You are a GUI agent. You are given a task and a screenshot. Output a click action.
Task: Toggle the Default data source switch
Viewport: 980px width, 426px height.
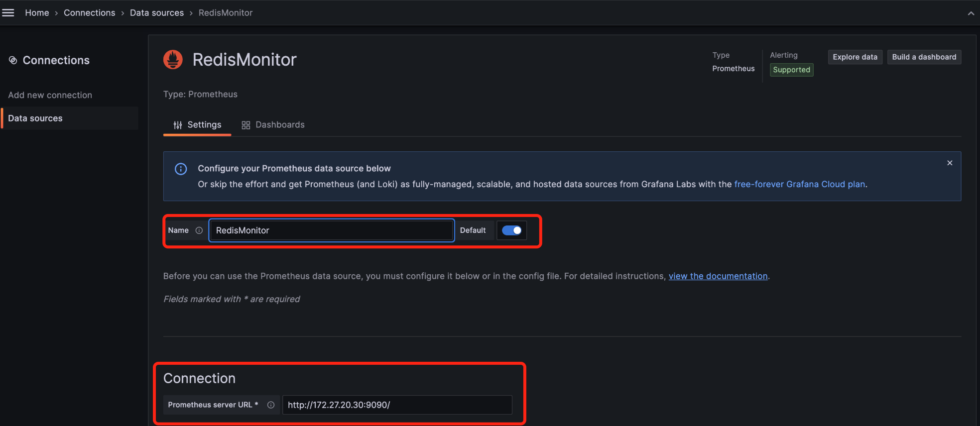pyautogui.click(x=511, y=230)
